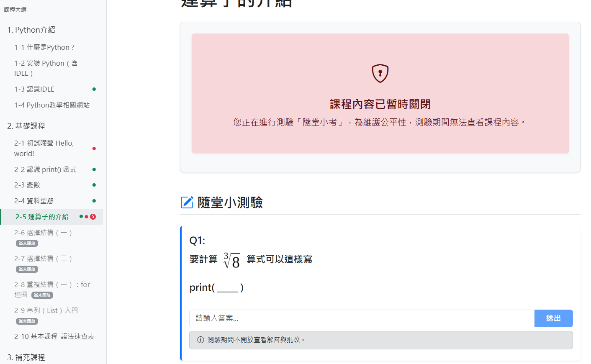This screenshot has width=591, height=364.
Task: Click the edit pencil icon beside 隨堂小測驗
Action: (187, 203)
